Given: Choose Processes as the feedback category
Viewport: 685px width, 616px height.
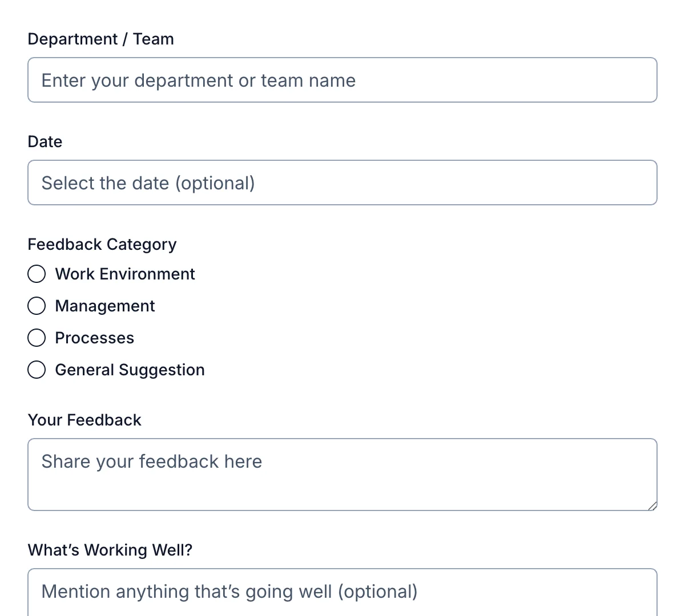Looking at the screenshot, I should click(36, 338).
